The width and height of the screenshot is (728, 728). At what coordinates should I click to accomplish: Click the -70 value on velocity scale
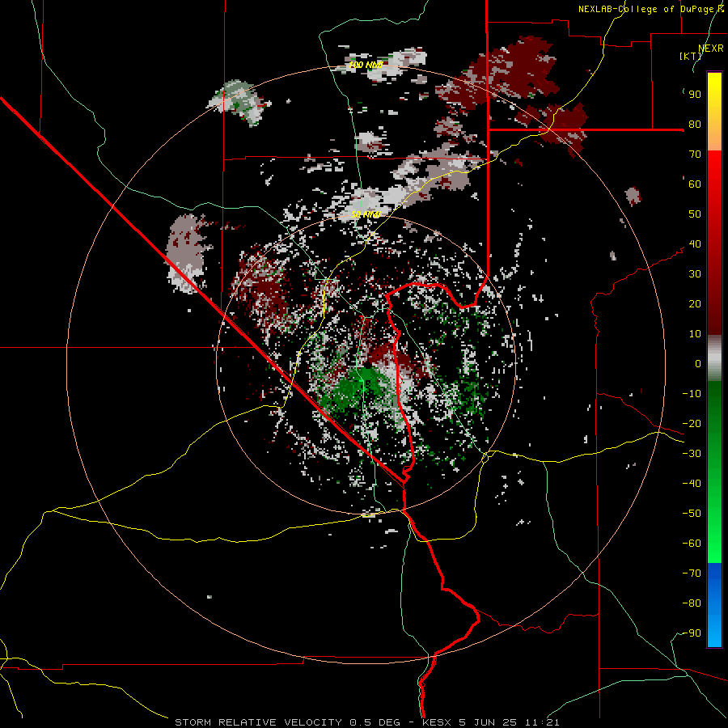(692, 574)
